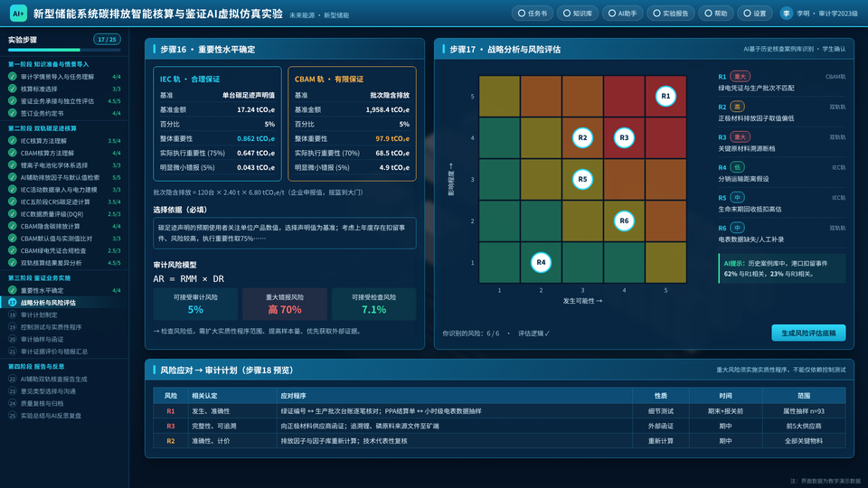
Task: Click section header 第一阶段 知识准备与情景导入
Action: click(x=48, y=64)
